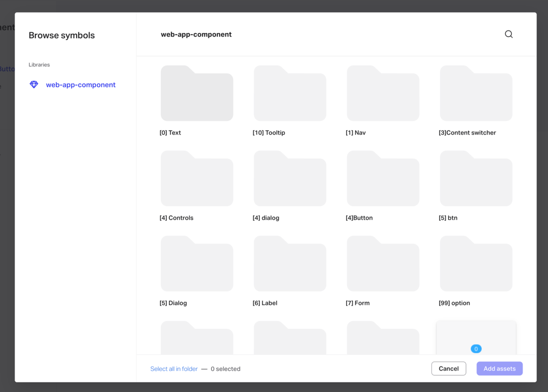Image resolution: width=548 pixels, height=392 pixels.
Task: Open the [1] Nav folder icon
Action: coord(383,93)
